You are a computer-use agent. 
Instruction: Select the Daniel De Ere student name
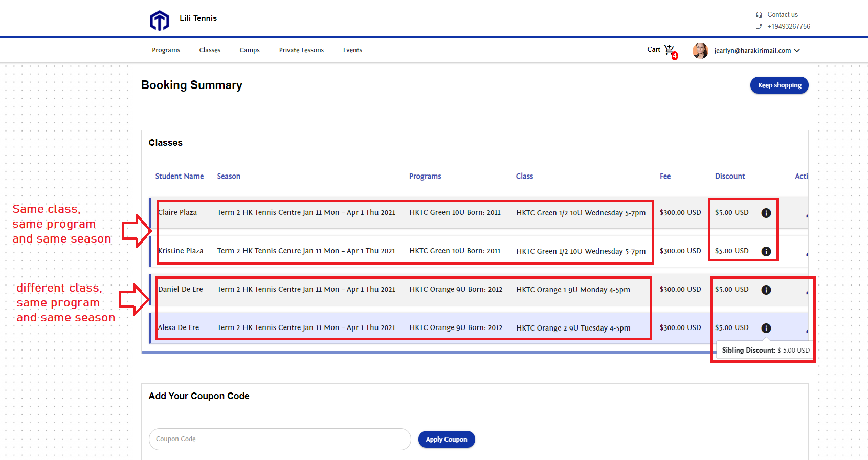(x=181, y=289)
